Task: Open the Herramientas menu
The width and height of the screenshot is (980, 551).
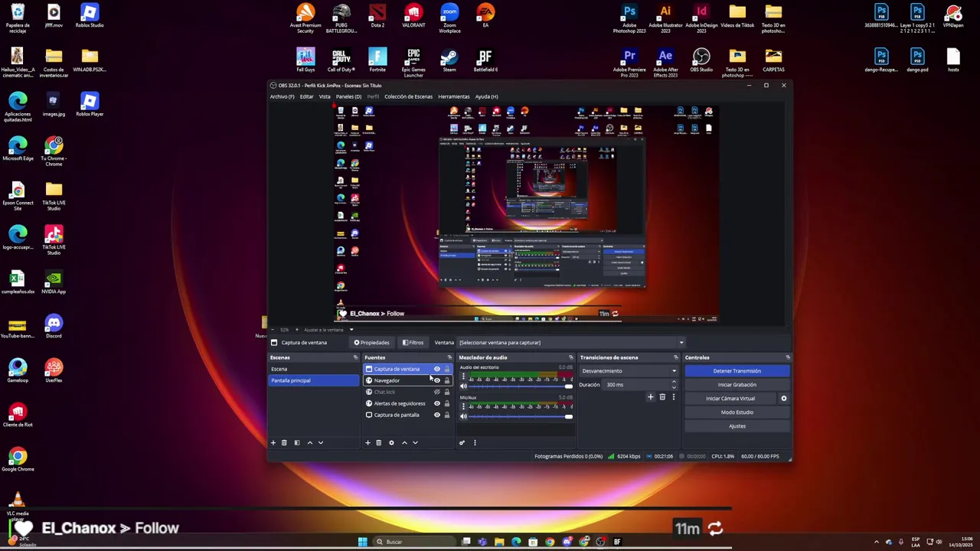Action: tap(454, 96)
